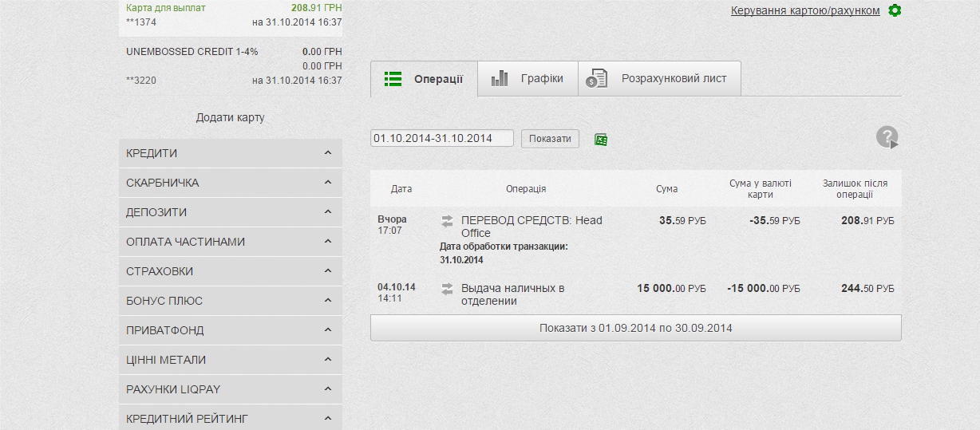Open the ОПЛАТА ЧАСТИНАМИ section
The image size is (980, 430).
230,242
